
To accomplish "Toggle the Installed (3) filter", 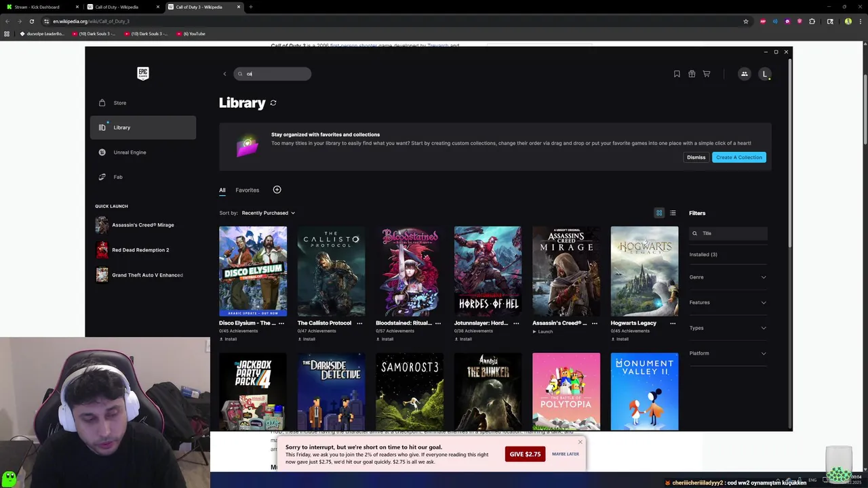I will [703, 255].
